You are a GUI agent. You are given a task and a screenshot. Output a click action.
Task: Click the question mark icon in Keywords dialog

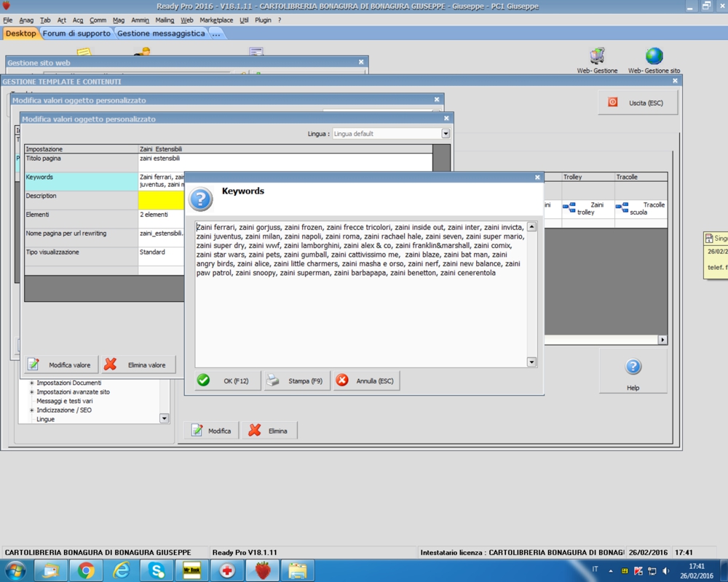pos(201,199)
